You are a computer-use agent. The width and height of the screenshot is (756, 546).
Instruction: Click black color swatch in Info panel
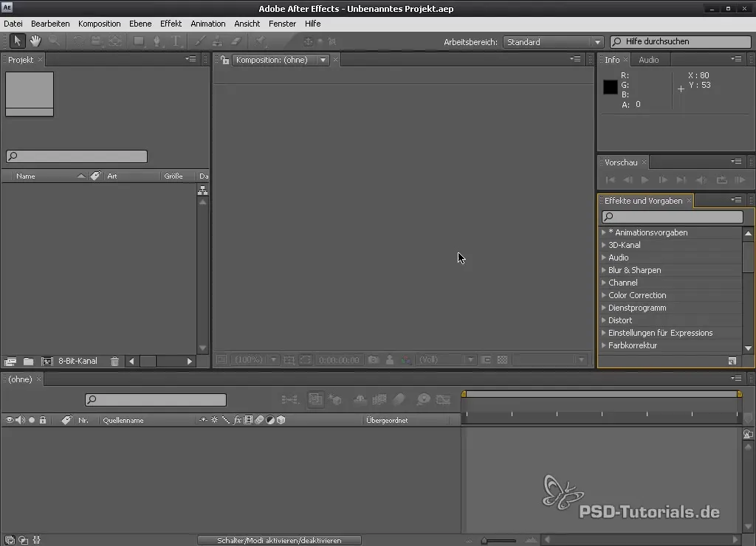(611, 87)
